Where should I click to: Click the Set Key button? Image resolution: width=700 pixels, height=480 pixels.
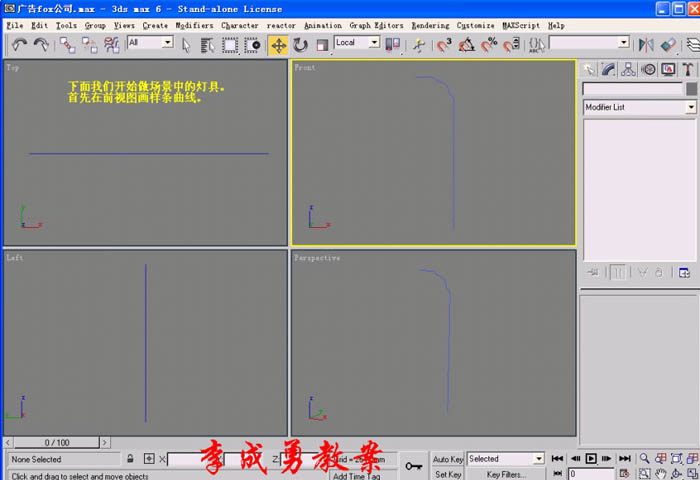pyautogui.click(x=448, y=474)
